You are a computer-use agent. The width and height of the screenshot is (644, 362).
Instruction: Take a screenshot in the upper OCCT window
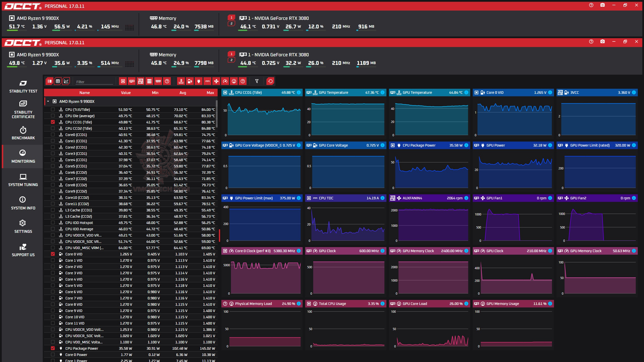[602, 5]
